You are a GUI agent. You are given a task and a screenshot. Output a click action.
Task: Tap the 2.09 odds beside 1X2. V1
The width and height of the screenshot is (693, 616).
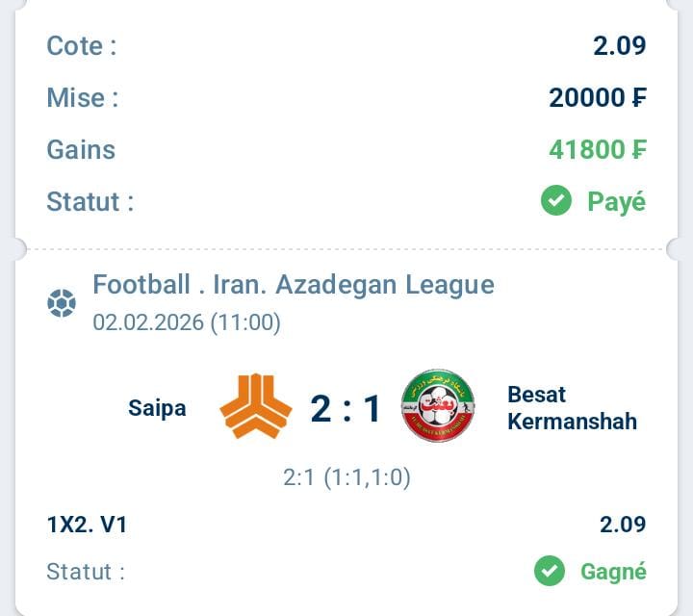[x=622, y=525]
